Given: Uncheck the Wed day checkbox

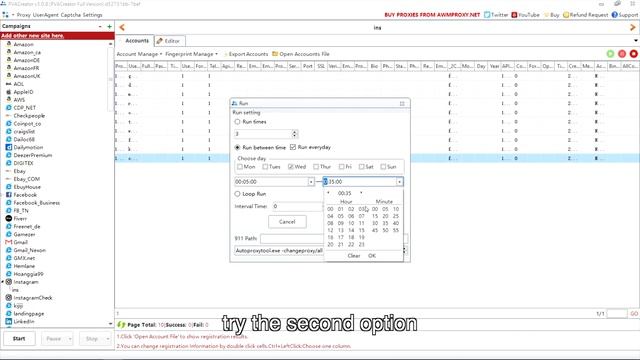Looking at the screenshot, I should click(x=291, y=167).
